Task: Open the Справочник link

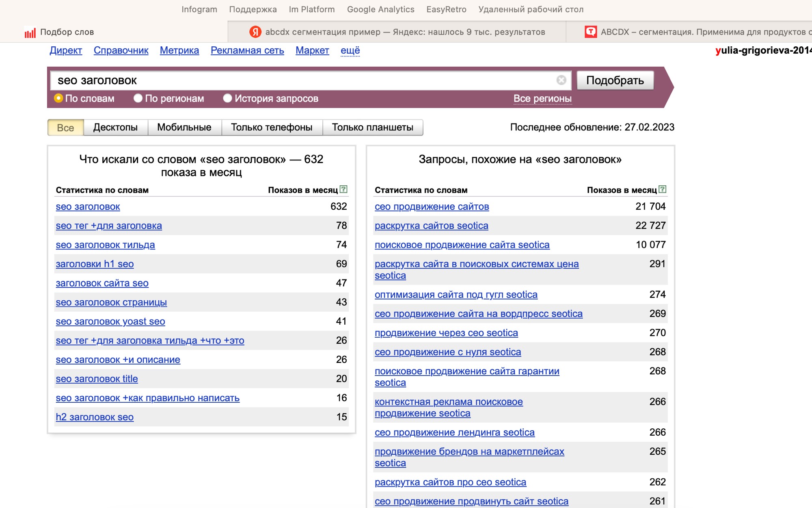Action: 121,50
